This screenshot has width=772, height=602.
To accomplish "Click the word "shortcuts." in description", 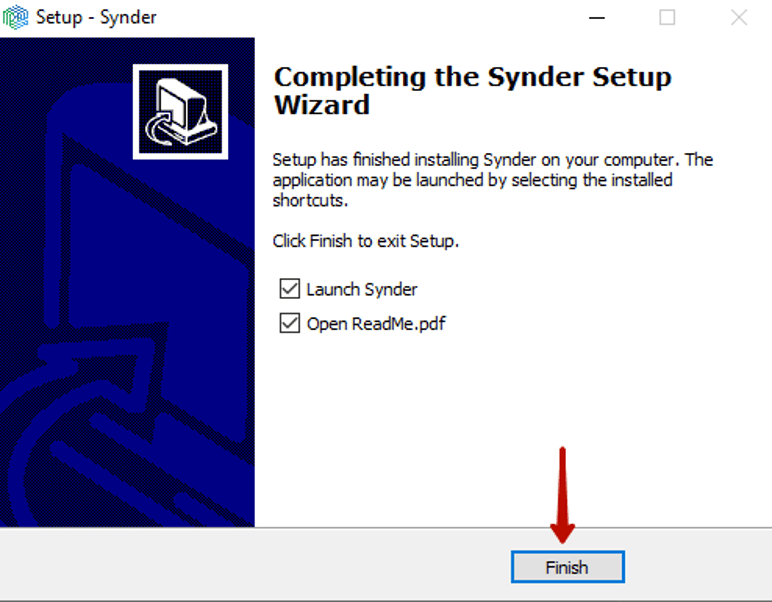I will (x=310, y=200).
